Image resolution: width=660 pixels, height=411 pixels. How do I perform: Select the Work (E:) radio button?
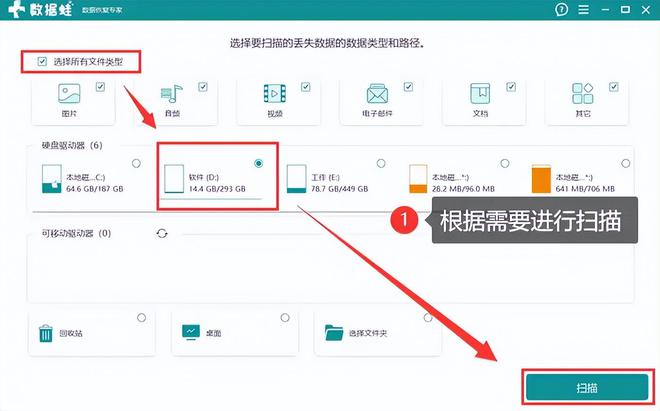click(381, 163)
